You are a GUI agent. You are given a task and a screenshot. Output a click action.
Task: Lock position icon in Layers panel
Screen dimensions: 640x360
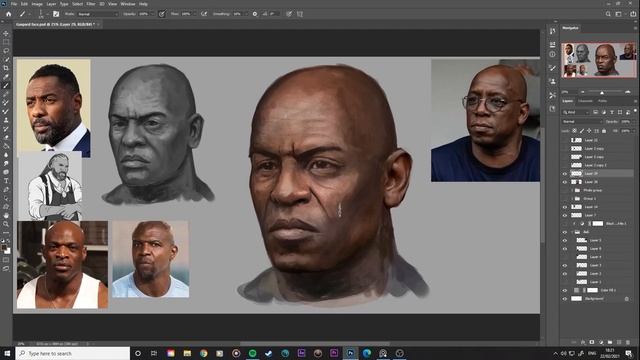pos(589,131)
